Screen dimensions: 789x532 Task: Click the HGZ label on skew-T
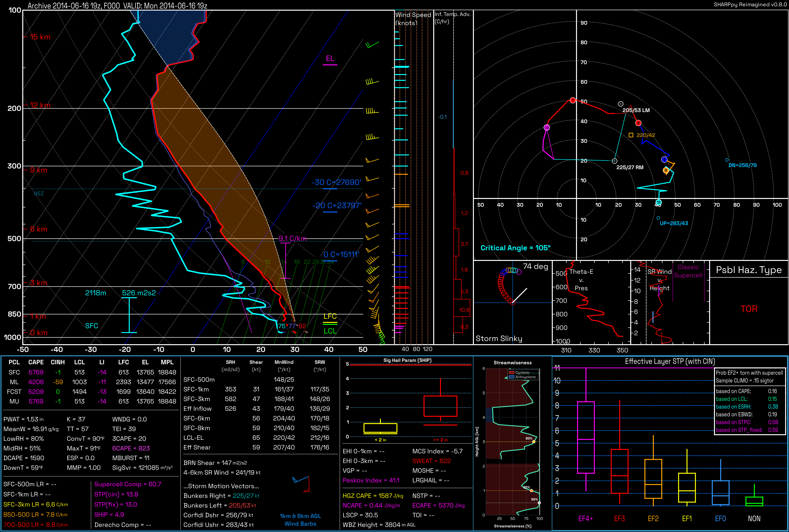(x=39, y=193)
